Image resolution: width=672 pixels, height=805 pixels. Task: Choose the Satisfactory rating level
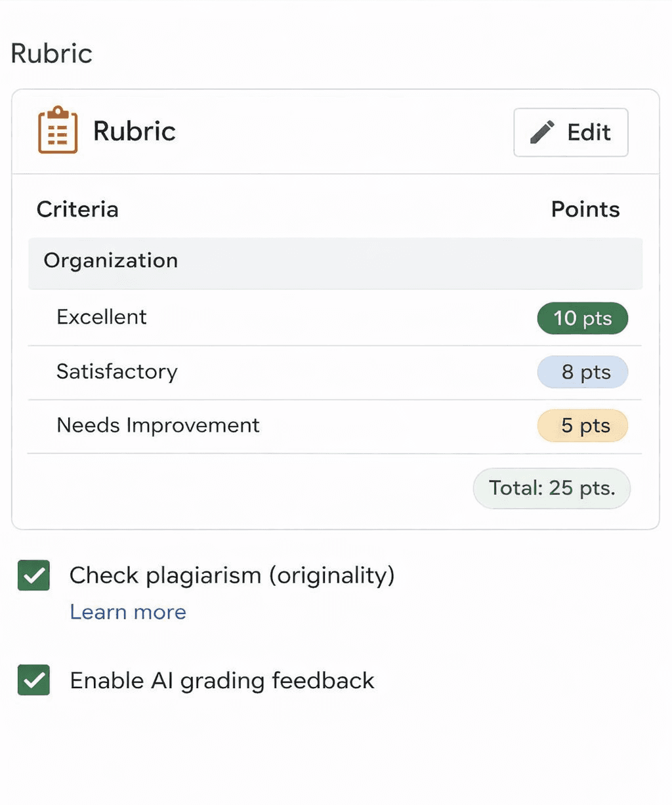(x=117, y=371)
